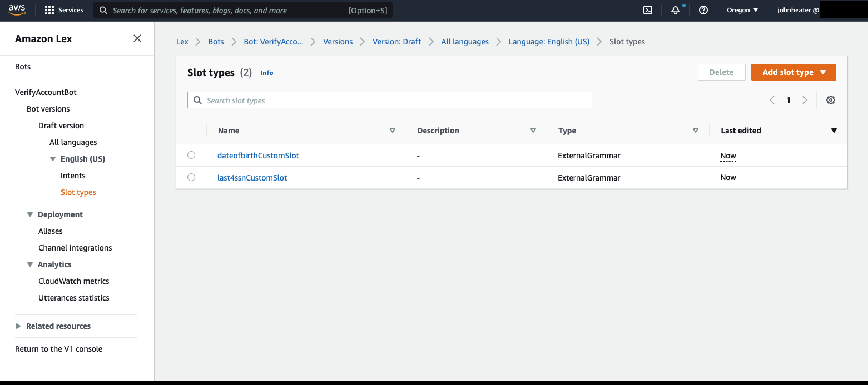Open the dateofbirthCustomSlot slot type
This screenshot has height=385, width=868.
[x=258, y=156]
